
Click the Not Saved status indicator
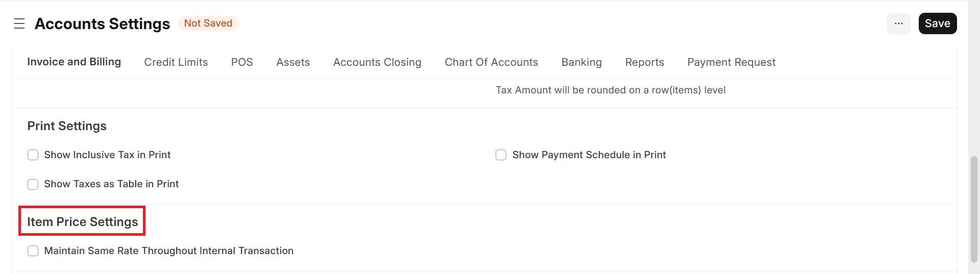pyautogui.click(x=208, y=23)
